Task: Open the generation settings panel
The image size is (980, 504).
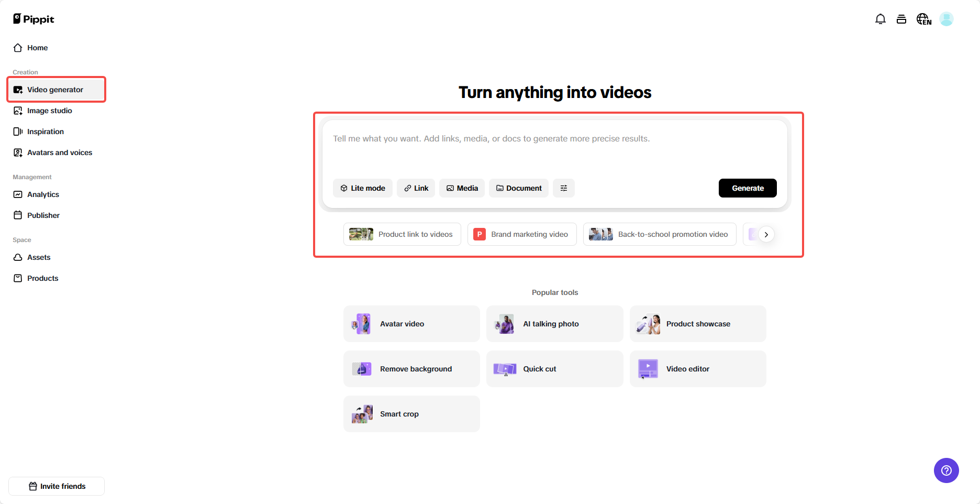Action: coord(564,188)
